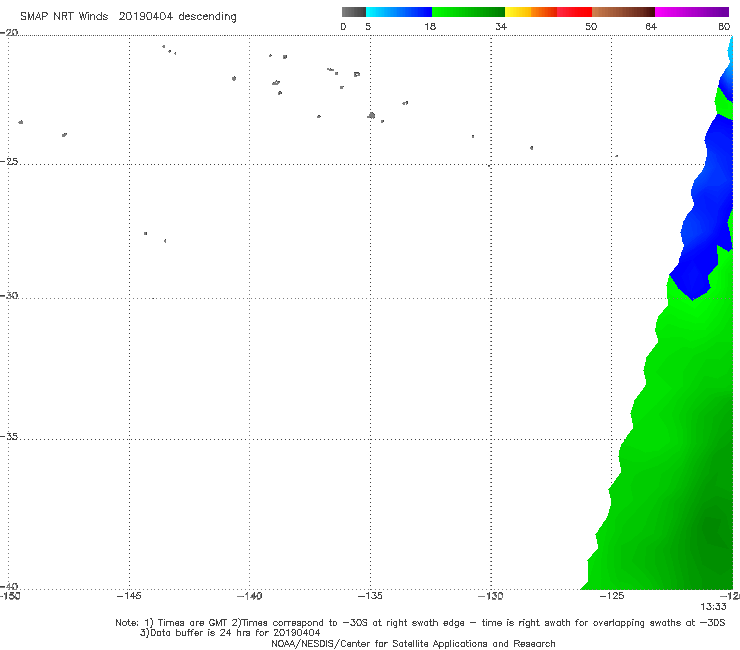Click the longitude label '-130'
Viewport: 740px width, 650px height.
491,596
